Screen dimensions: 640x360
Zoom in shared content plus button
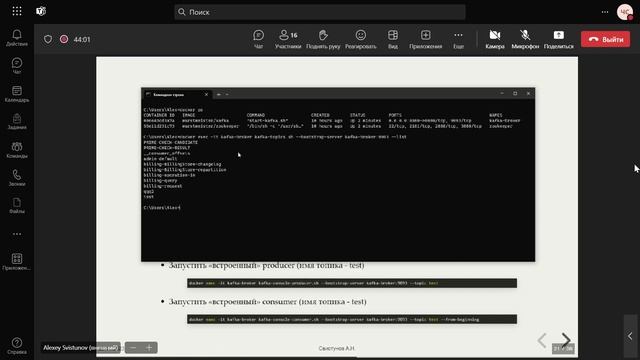coord(149,348)
